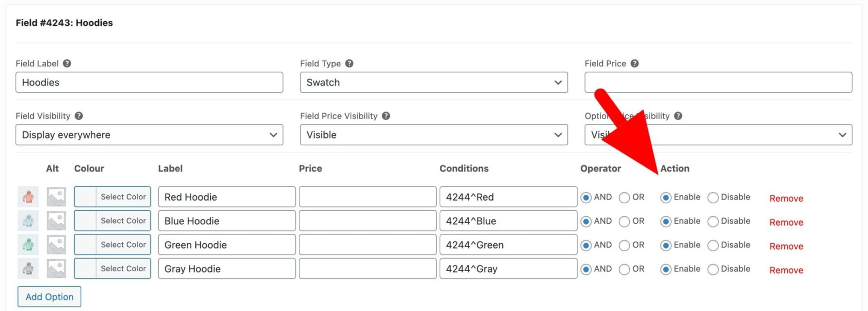Select OR operator for Green Hoodie

[x=624, y=245]
